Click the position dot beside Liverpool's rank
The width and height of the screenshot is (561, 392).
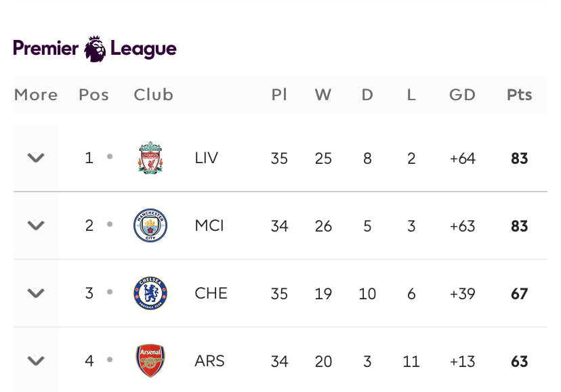point(110,156)
